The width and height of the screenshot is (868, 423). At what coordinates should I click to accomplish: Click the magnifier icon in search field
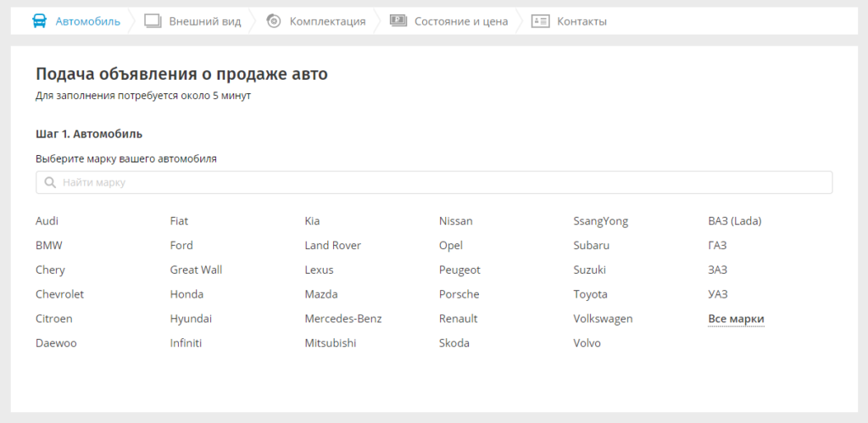[50, 182]
